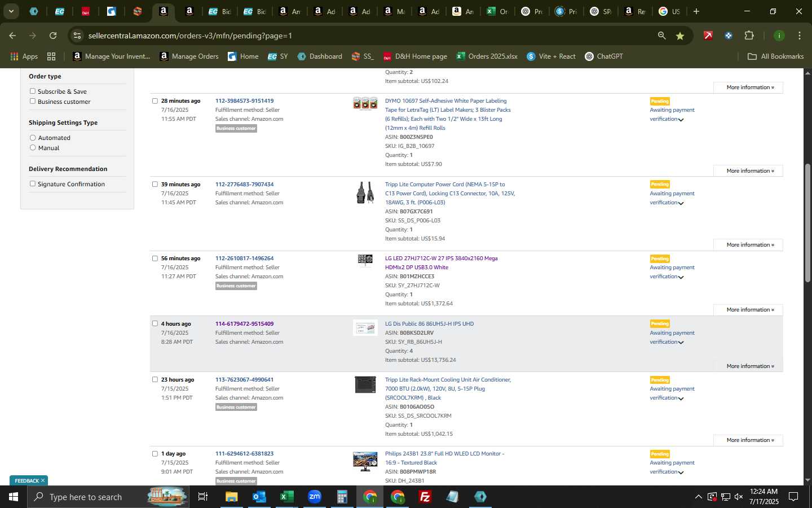Open Chrome three-dot menu
812x508 pixels.
click(799, 36)
